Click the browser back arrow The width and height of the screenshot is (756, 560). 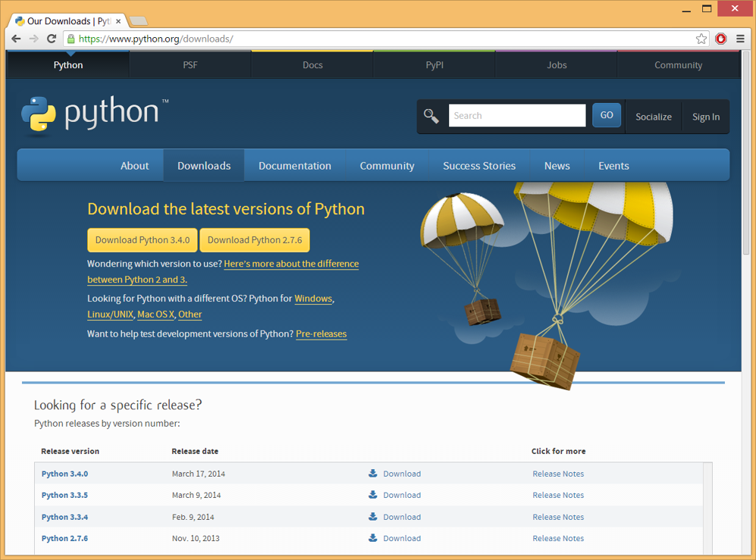pyautogui.click(x=16, y=39)
